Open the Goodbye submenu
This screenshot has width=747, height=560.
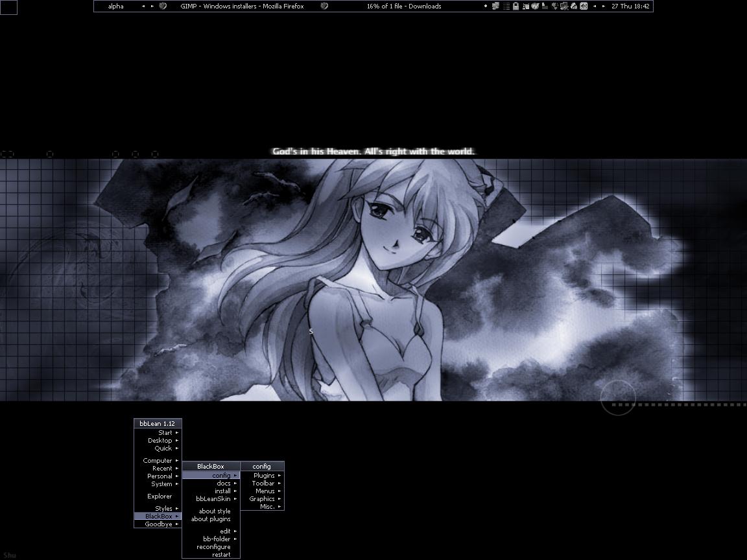pos(158,524)
